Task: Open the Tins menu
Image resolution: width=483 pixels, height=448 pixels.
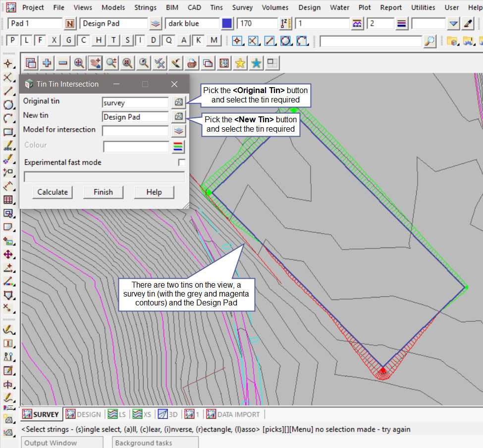Action: pos(216,7)
